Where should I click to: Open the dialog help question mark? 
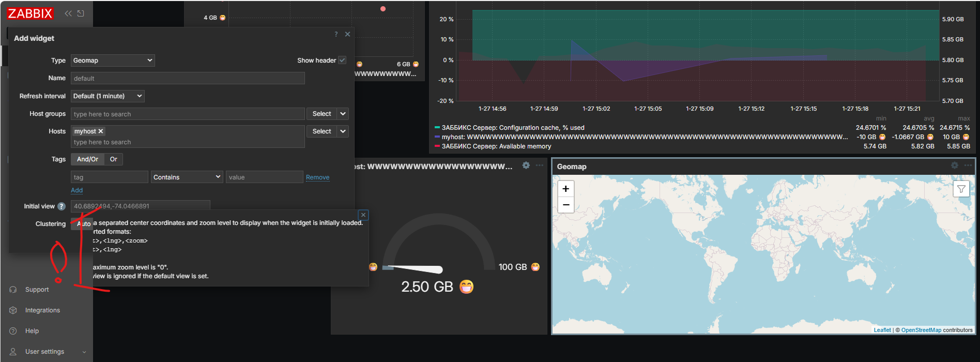point(336,34)
